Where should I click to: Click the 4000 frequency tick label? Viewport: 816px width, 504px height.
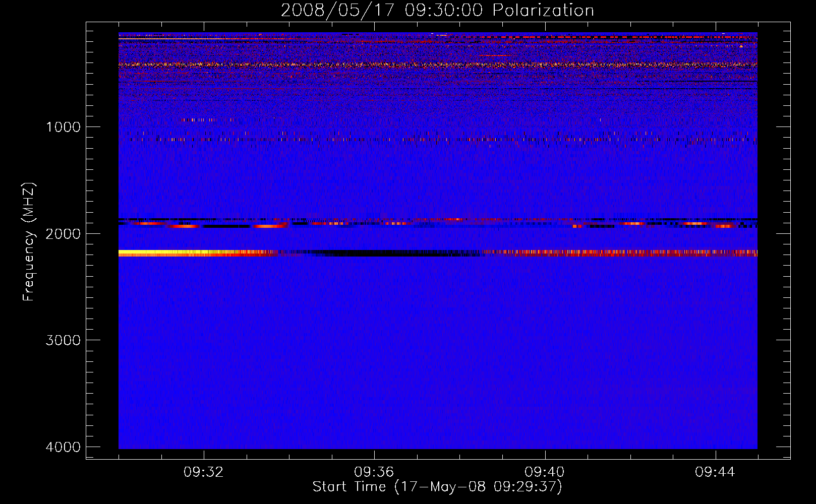tap(63, 447)
